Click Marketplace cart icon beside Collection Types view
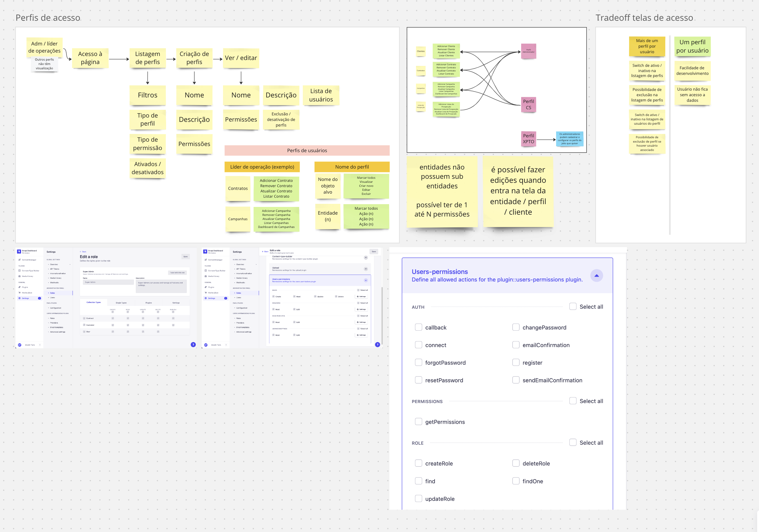 coord(19,293)
